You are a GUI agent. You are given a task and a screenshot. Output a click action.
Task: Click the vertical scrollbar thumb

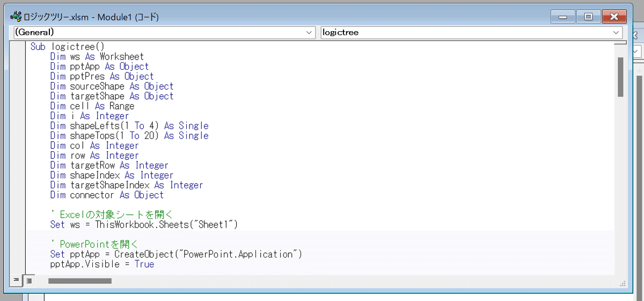pyautogui.click(x=620, y=77)
